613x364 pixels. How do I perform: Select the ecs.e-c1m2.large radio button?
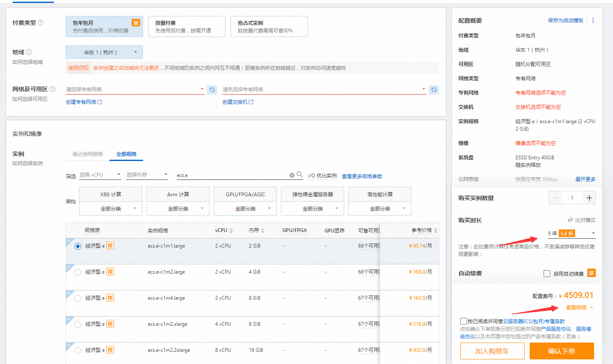[78, 272]
